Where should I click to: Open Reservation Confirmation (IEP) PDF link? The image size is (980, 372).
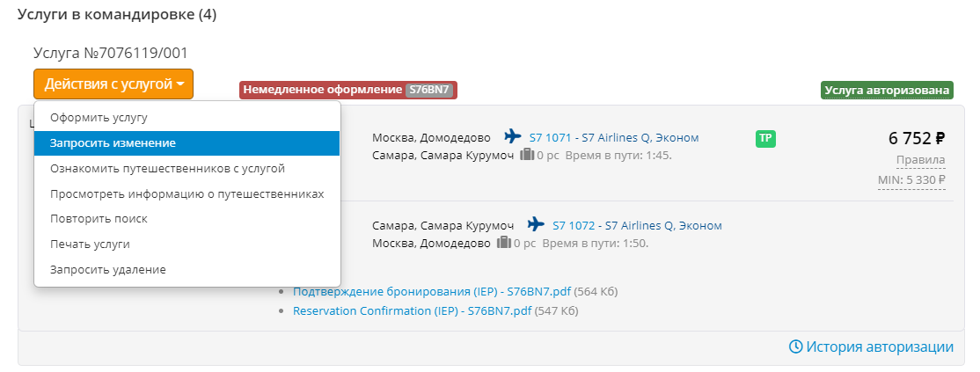point(412,310)
